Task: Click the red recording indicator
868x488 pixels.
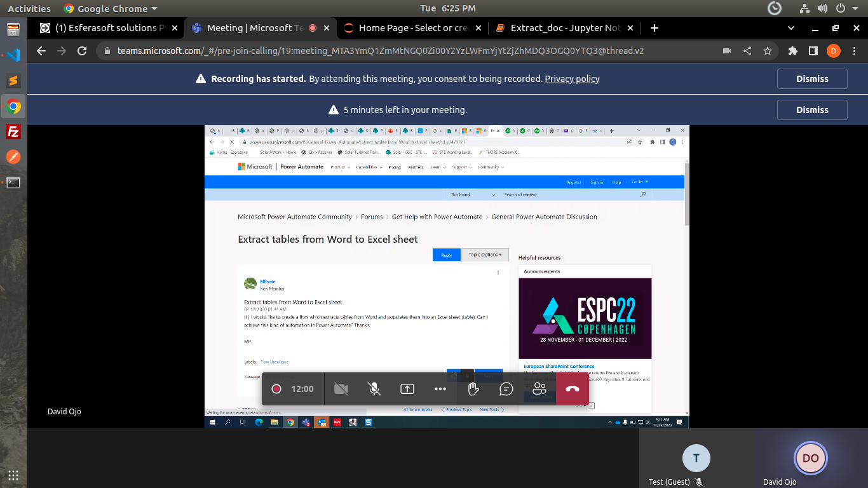Action: 276,389
